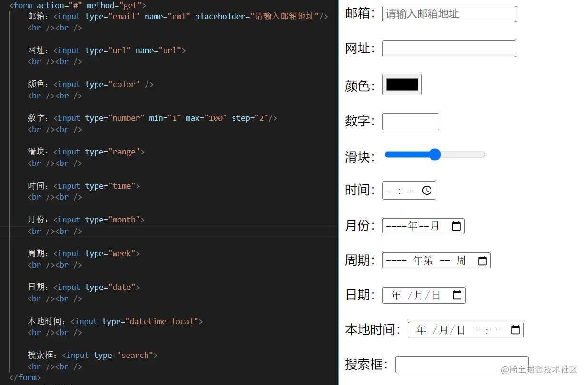
Task: Click the 颜色: label in the preview
Action: click(x=361, y=86)
